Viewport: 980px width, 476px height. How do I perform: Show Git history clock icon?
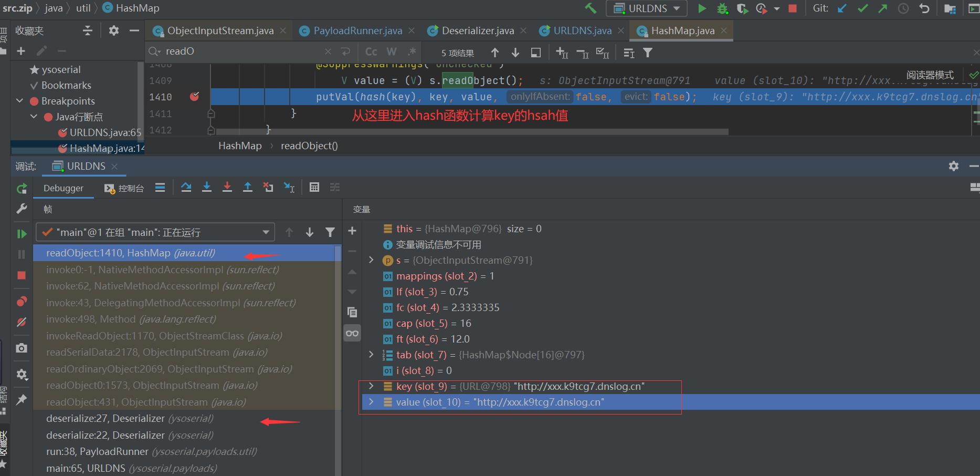coord(903,8)
